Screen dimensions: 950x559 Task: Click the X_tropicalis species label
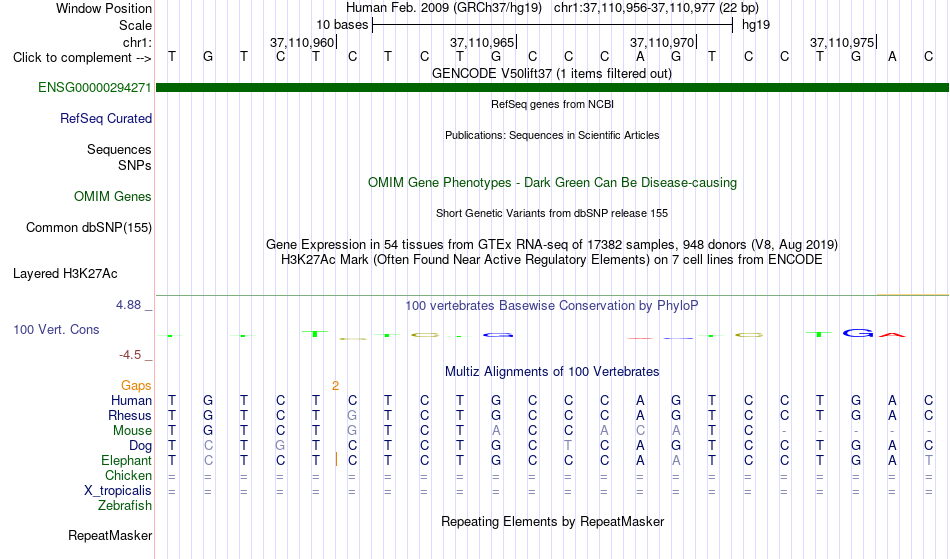click(x=118, y=491)
